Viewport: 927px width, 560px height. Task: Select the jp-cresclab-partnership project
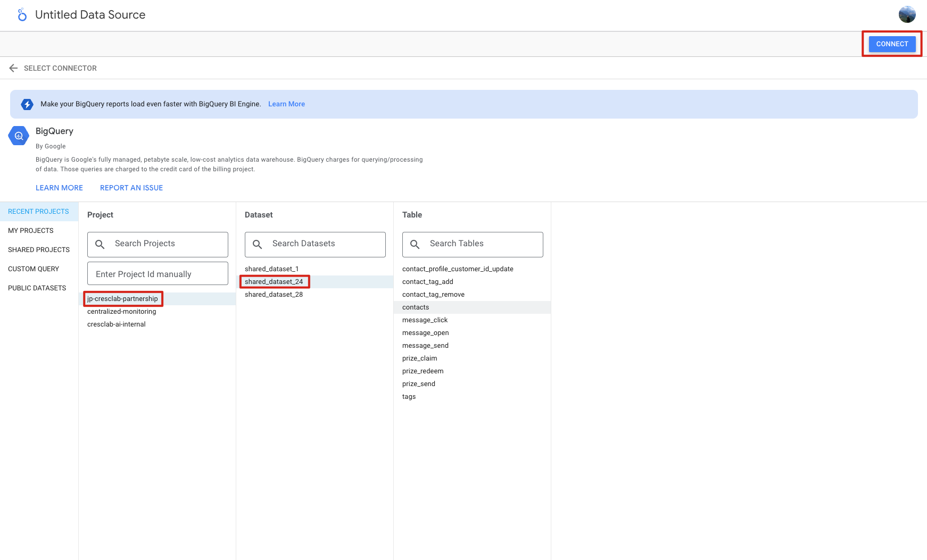click(158, 299)
